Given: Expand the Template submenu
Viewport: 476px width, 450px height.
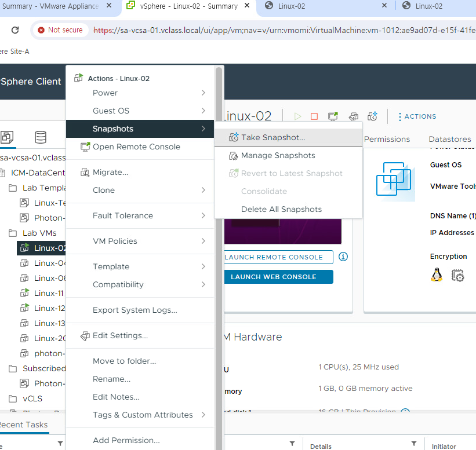Looking at the screenshot, I should click(140, 266).
